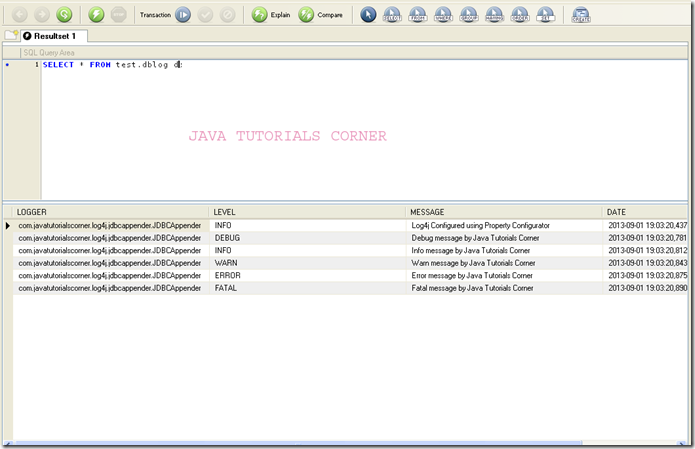The height and width of the screenshot is (449, 695).
Task: Click the green Refresh query button
Action: [x=64, y=15]
